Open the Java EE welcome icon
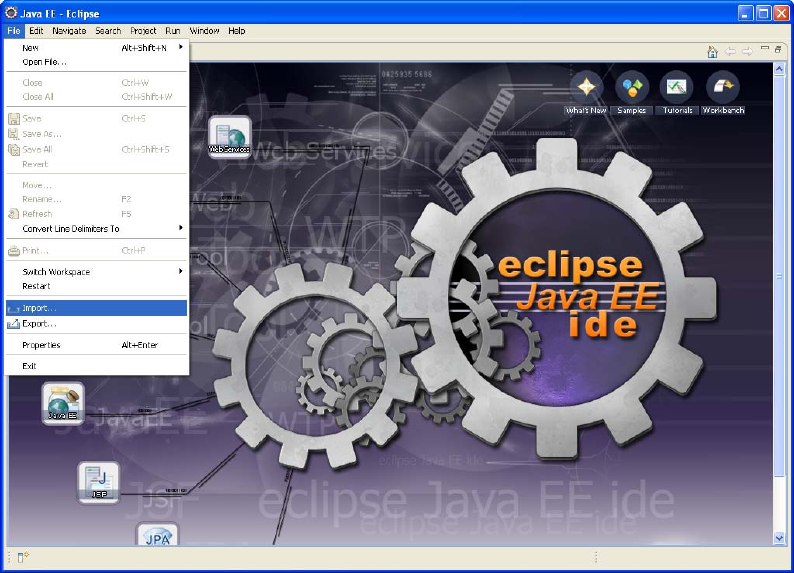 63,403
